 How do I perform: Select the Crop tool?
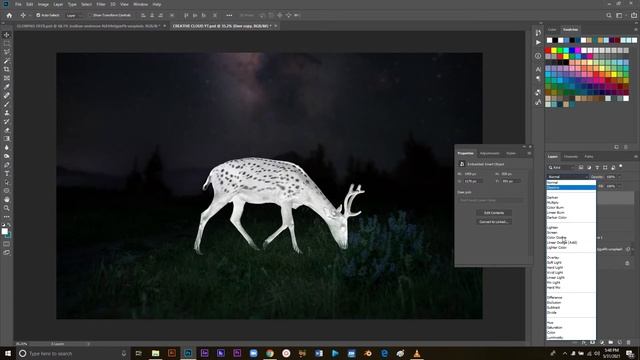7,69
